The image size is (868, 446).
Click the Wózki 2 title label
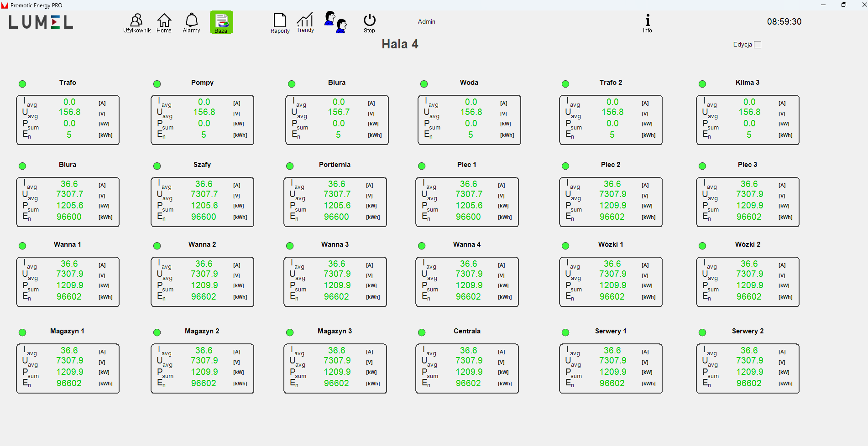[748, 244]
